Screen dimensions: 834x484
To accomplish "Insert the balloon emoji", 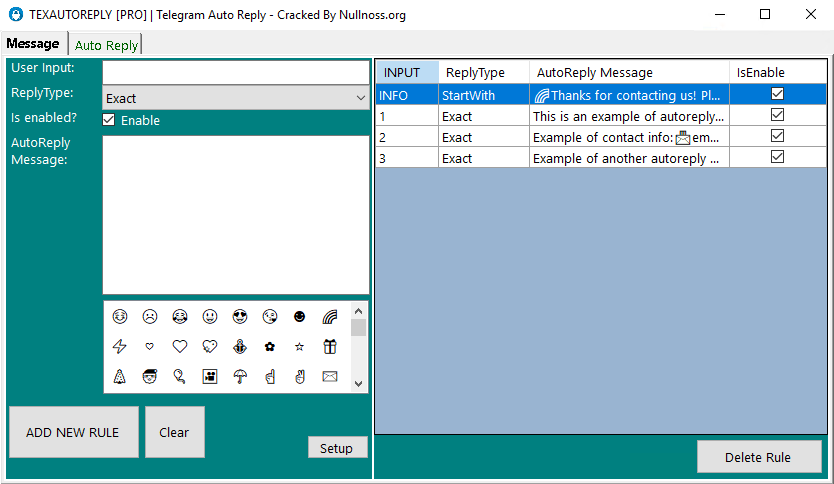I will pyautogui.click(x=180, y=377).
